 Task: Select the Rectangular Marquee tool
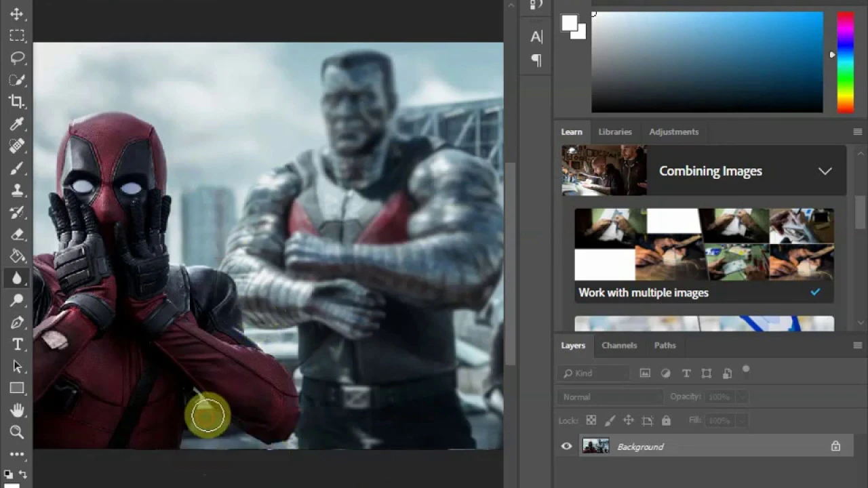click(17, 35)
